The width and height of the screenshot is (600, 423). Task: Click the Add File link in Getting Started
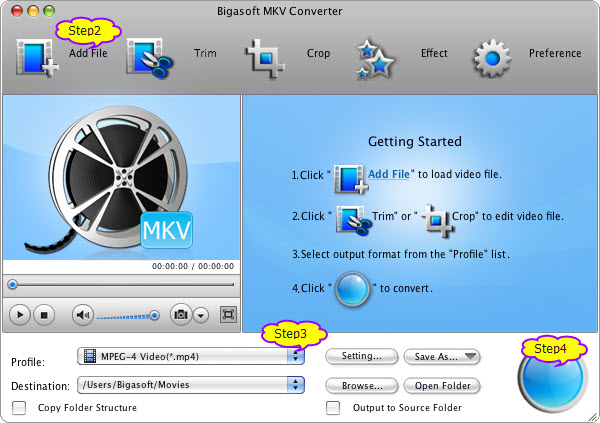(388, 174)
